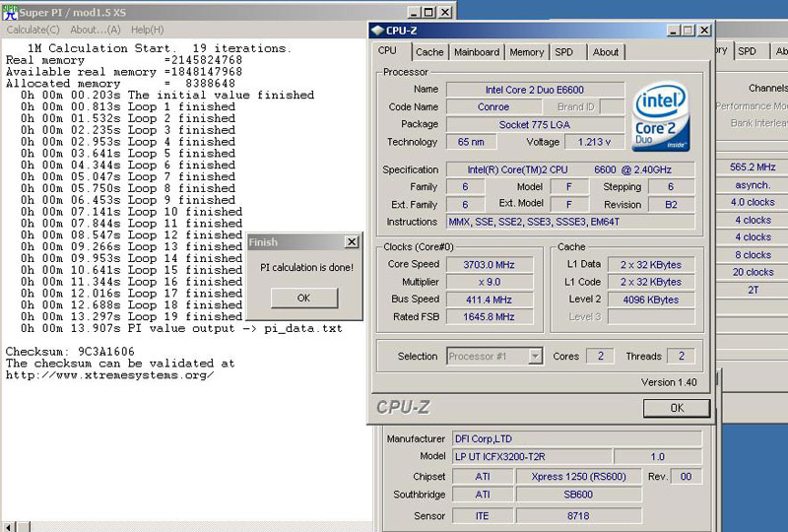Click the Version 1.40 label
This screenshot has width=788, height=532.
[669, 382]
